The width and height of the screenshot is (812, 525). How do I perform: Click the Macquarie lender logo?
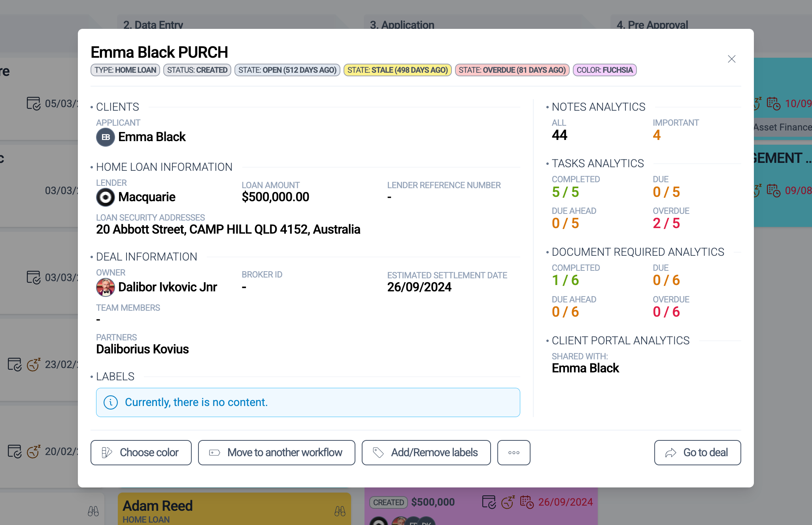(x=106, y=197)
